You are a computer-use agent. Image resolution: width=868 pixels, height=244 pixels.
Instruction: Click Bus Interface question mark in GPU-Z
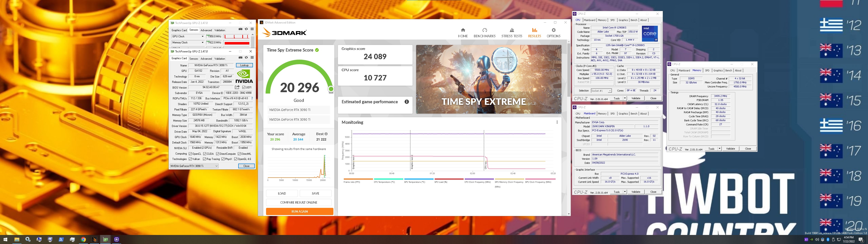coord(252,99)
